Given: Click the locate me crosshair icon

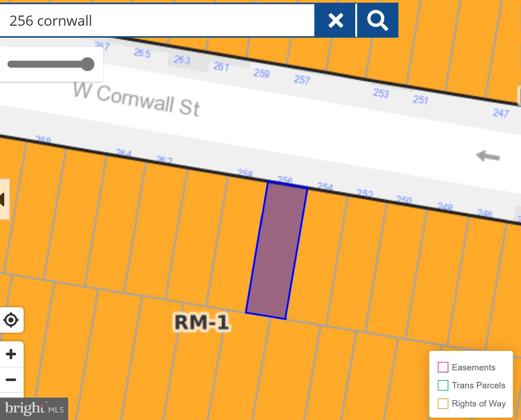Looking at the screenshot, I should pyautogui.click(x=11, y=320).
